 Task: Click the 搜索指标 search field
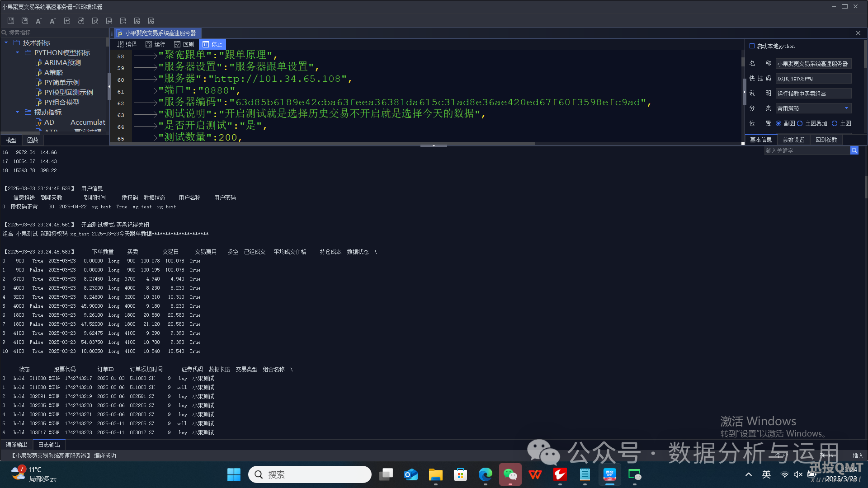[x=54, y=33]
